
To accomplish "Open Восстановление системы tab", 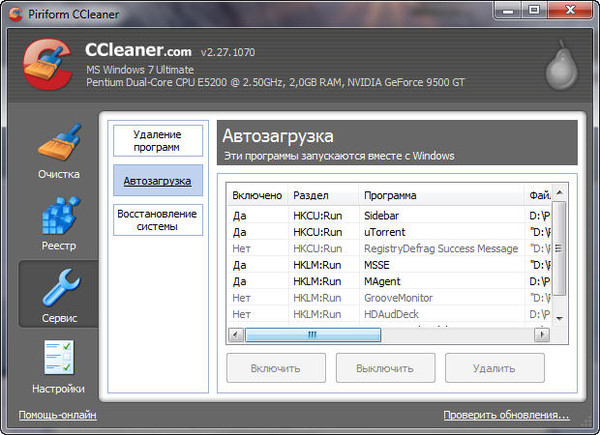I will click(157, 220).
